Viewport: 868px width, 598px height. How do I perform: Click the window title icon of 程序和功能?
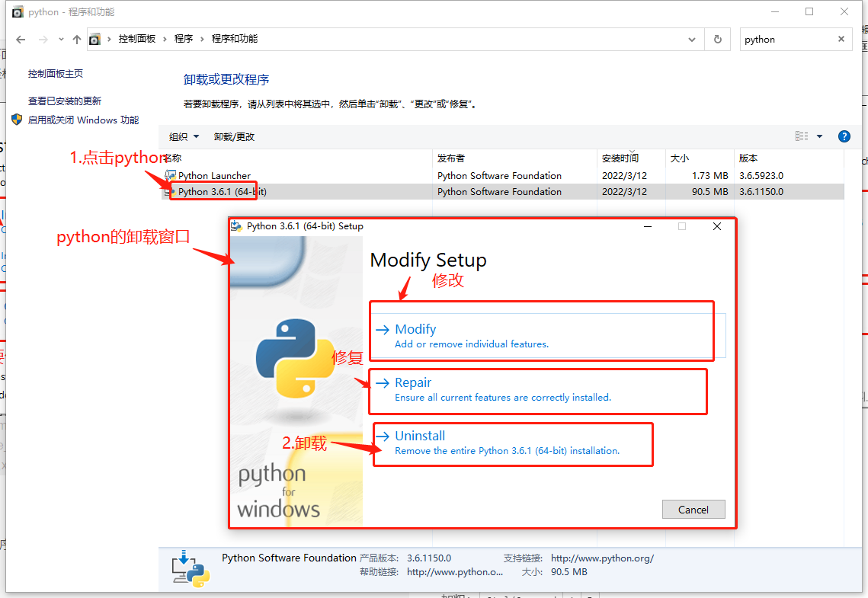[x=18, y=11]
